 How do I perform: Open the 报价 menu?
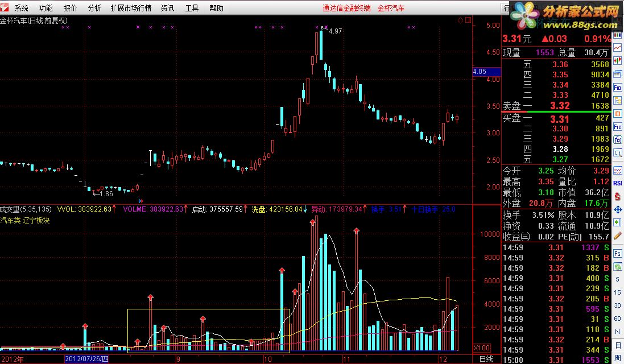(x=71, y=8)
